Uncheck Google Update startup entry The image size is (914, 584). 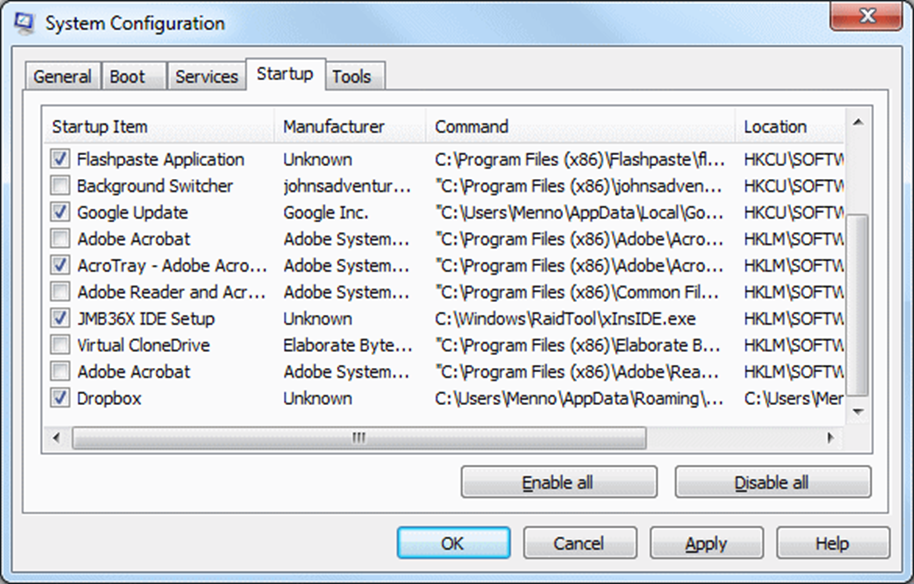(x=59, y=212)
